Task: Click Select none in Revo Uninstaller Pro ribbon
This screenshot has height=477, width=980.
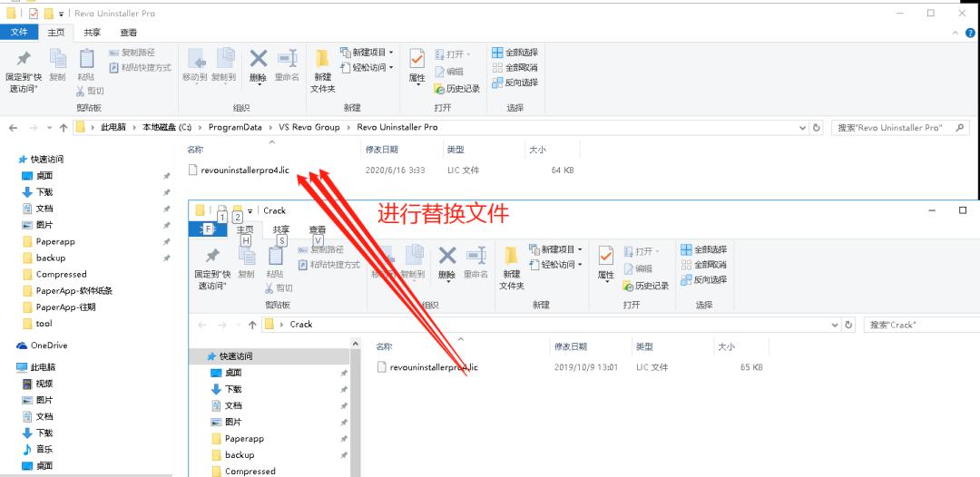Action: 515,67
